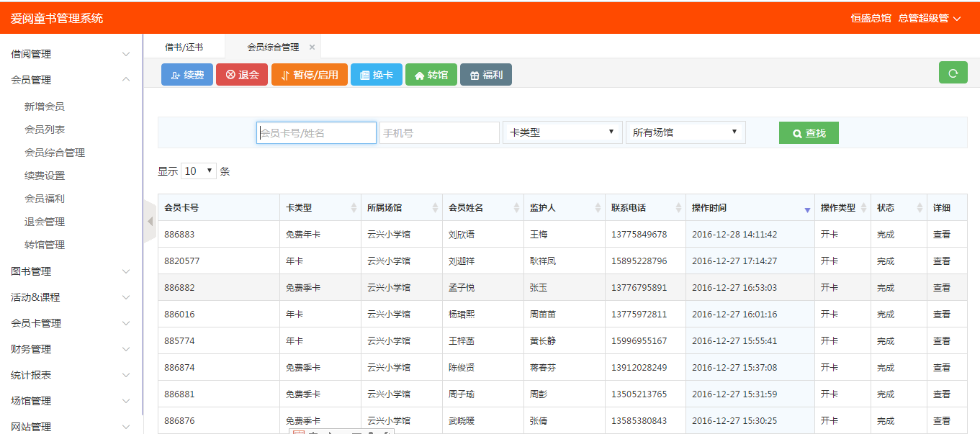Screen dimensions: 980x434
Task: Click 查看 link for member 886883
Action: (942, 235)
